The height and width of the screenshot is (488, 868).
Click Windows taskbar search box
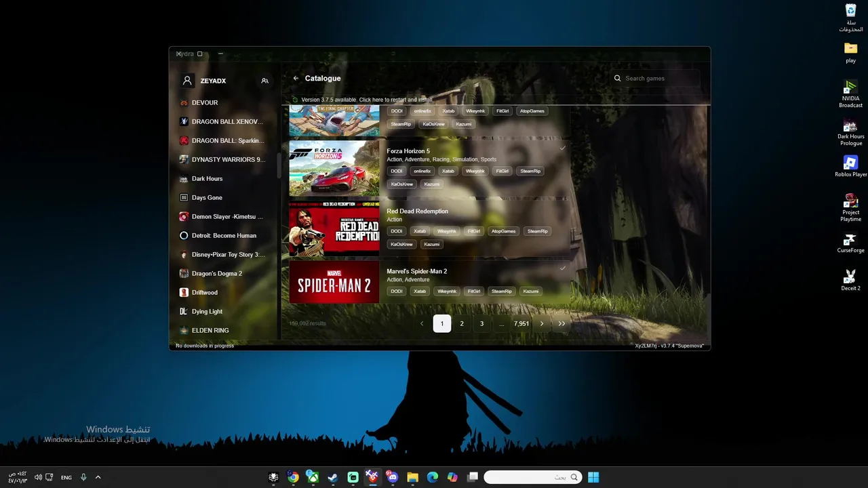coord(533,477)
